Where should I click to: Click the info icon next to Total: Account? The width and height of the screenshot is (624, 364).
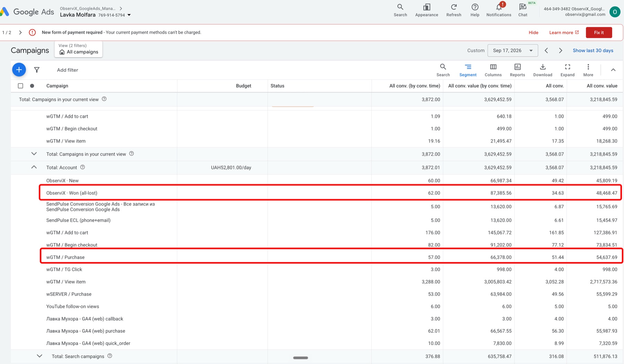pos(83,167)
